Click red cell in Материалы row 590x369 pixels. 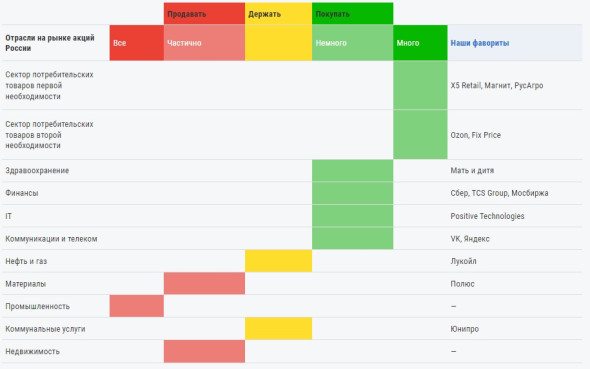(x=204, y=284)
